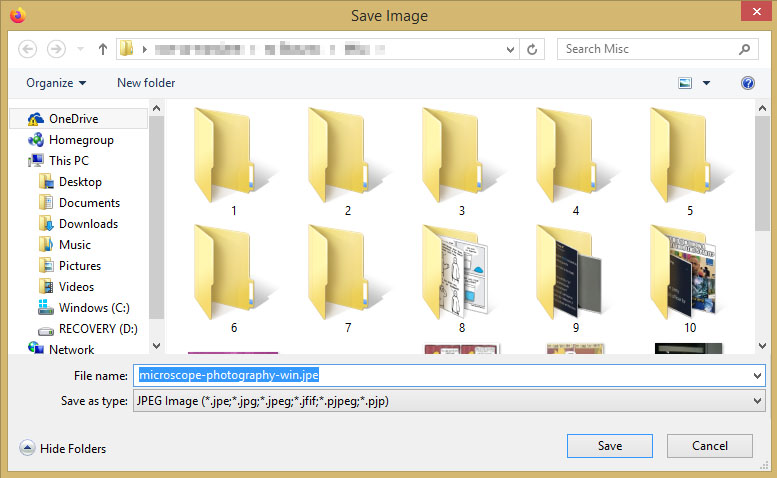777x478 pixels.
Task: Select the Downloads folder in sidebar
Action: pyautogui.click(x=88, y=224)
